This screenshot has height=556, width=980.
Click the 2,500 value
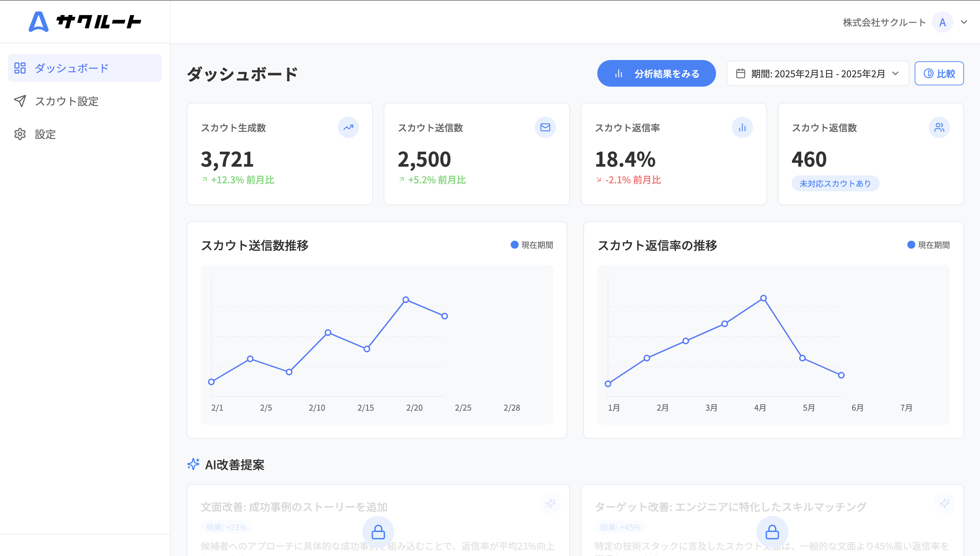424,159
